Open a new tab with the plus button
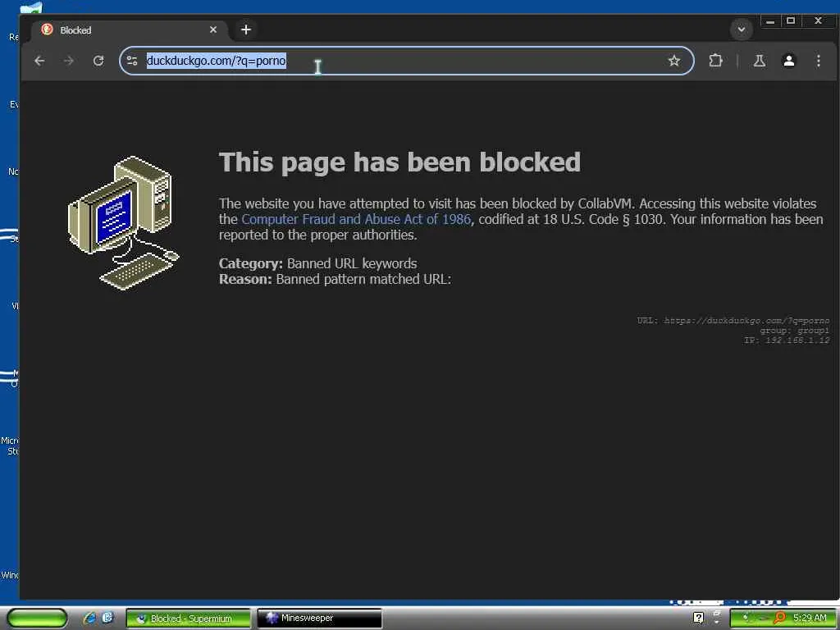This screenshot has height=630, width=840. click(x=246, y=30)
